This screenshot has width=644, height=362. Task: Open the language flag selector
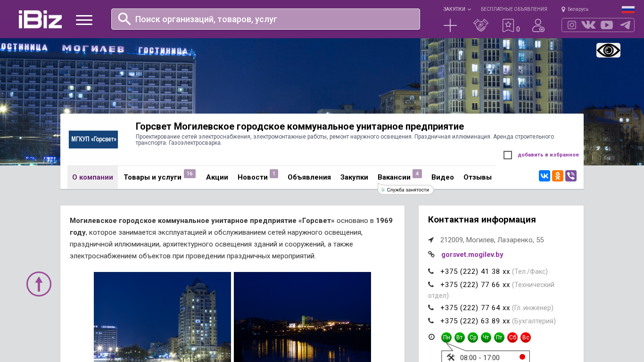627,9
